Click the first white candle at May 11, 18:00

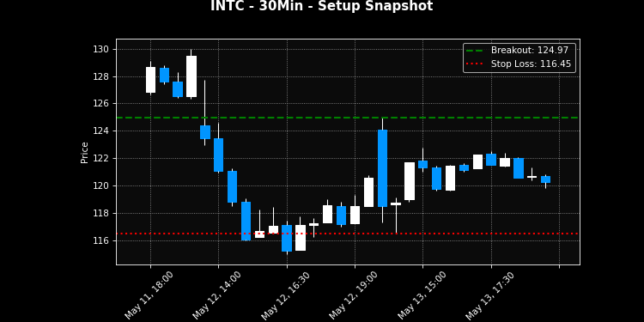point(151,80)
